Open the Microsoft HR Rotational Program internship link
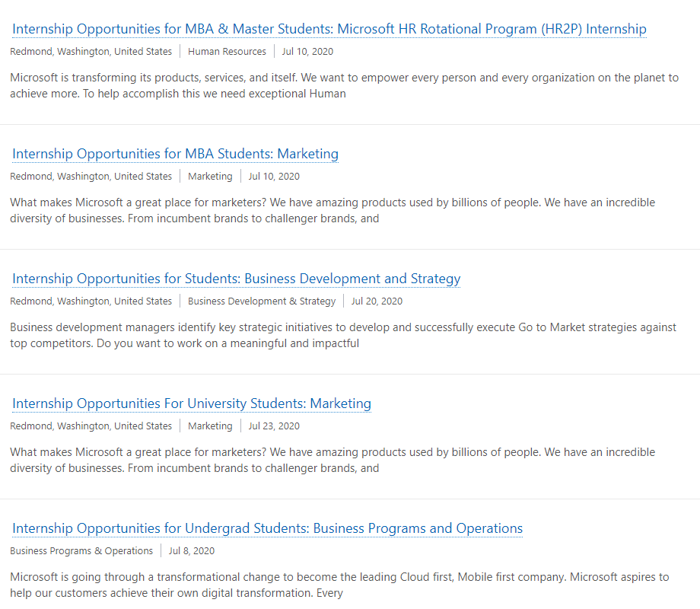This screenshot has height=609, width=700. [x=329, y=29]
